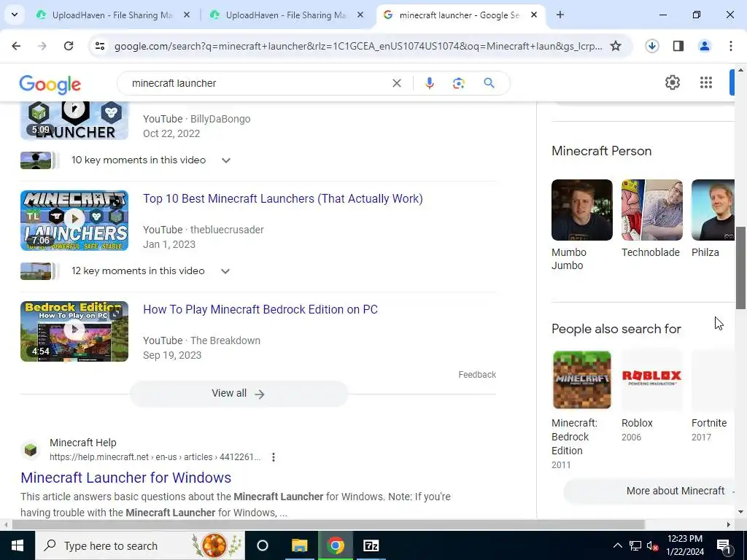Click the help.minecraft.net URL breadcrumb
The image size is (747, 560).
tap(155, 457)
